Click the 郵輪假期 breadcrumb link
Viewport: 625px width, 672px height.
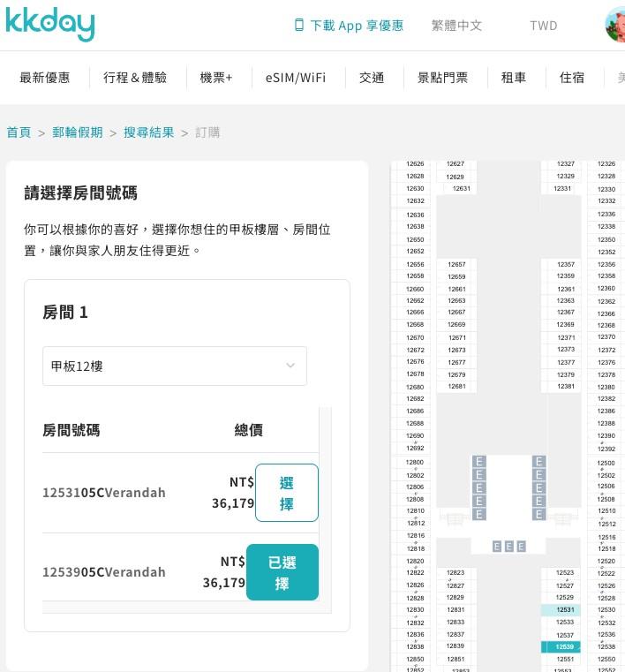77,132
